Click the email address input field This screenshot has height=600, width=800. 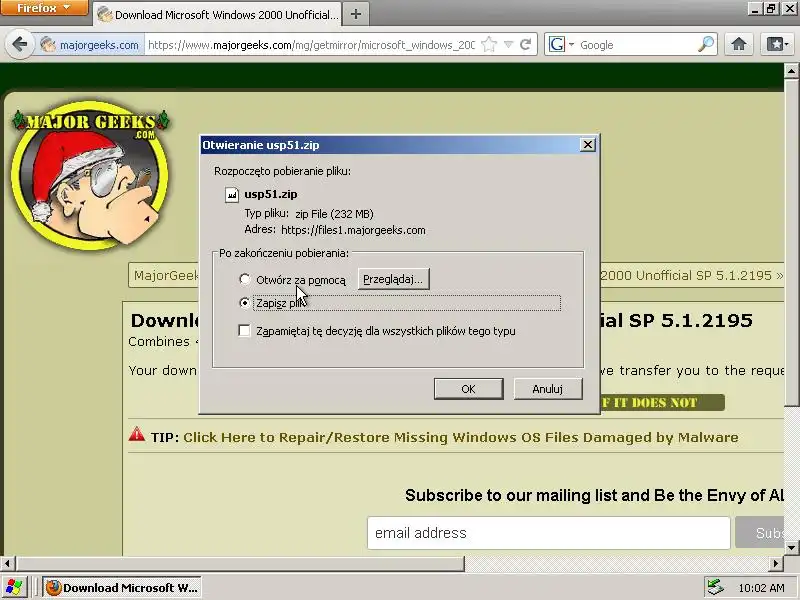coord(548,533)
